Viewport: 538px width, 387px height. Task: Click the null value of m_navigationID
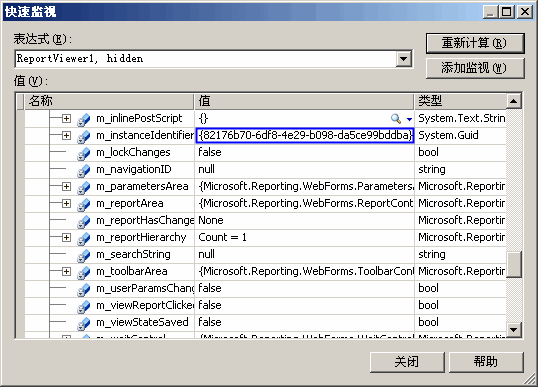207,169
